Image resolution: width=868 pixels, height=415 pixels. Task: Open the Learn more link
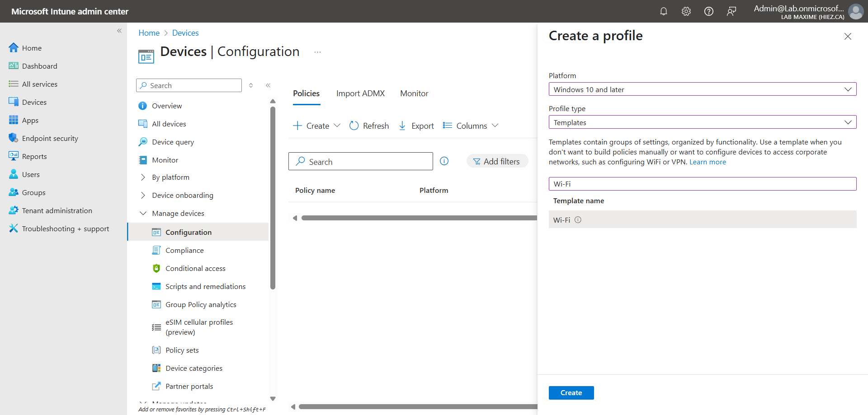coord(708,162)
